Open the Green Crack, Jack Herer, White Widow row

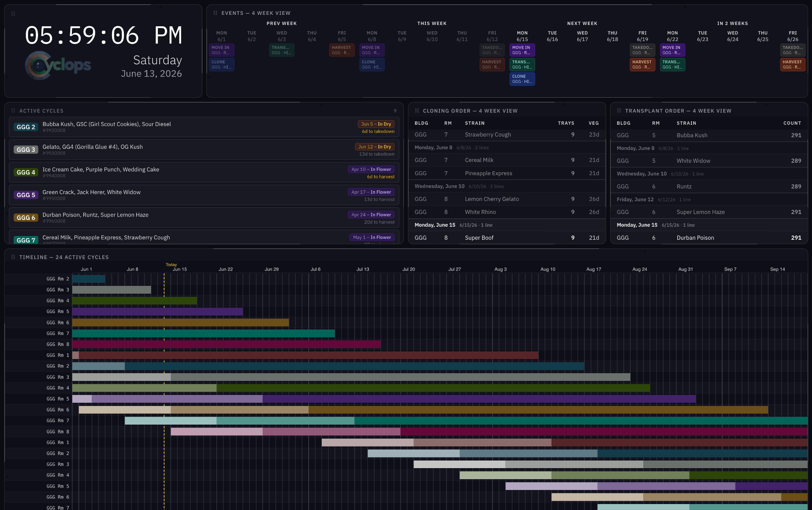[x=204, y=195]
